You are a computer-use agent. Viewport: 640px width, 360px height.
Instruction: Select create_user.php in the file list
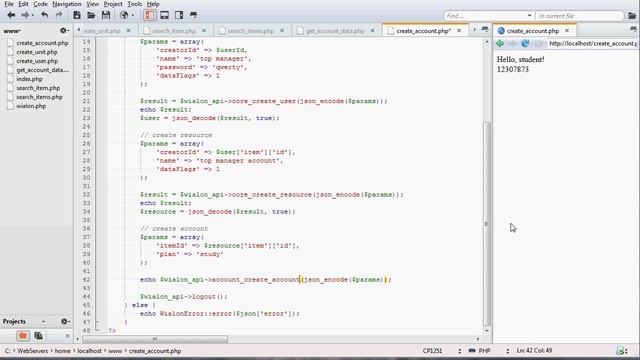[37, 61]
